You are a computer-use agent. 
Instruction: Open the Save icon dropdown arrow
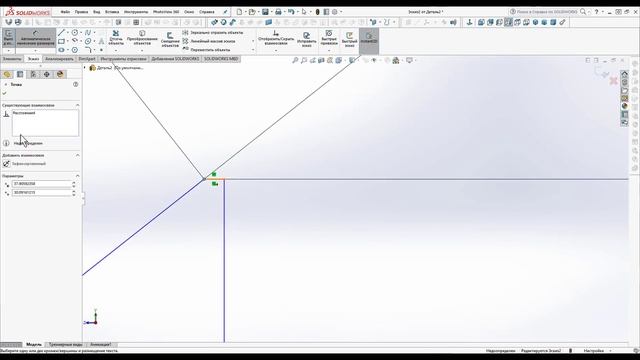point(271,12)
